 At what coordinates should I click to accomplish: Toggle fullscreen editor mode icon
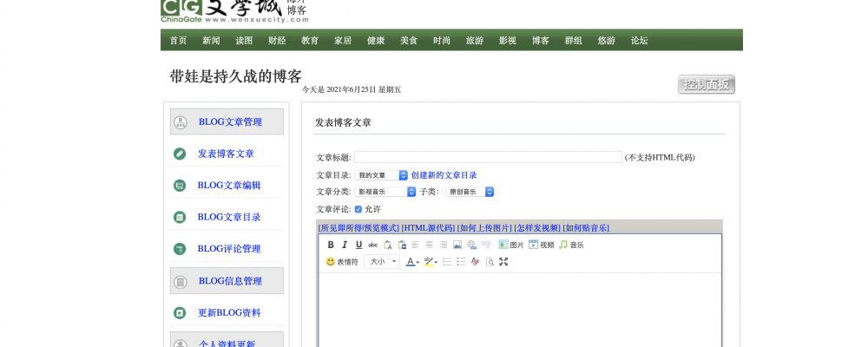tap(503, 261)
